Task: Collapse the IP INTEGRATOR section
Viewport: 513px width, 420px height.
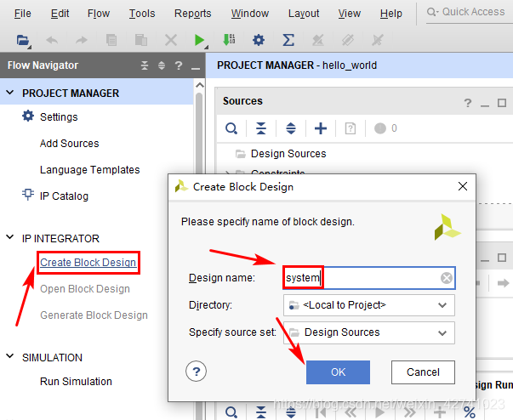Action: pyautogui.click(x=10, y=236)
